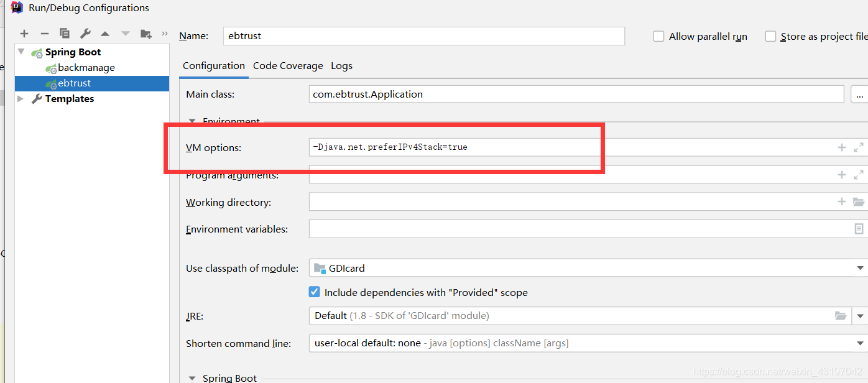Expand Program arguments field editor
This screenshot has width=868, height=383.
(859, 175)
